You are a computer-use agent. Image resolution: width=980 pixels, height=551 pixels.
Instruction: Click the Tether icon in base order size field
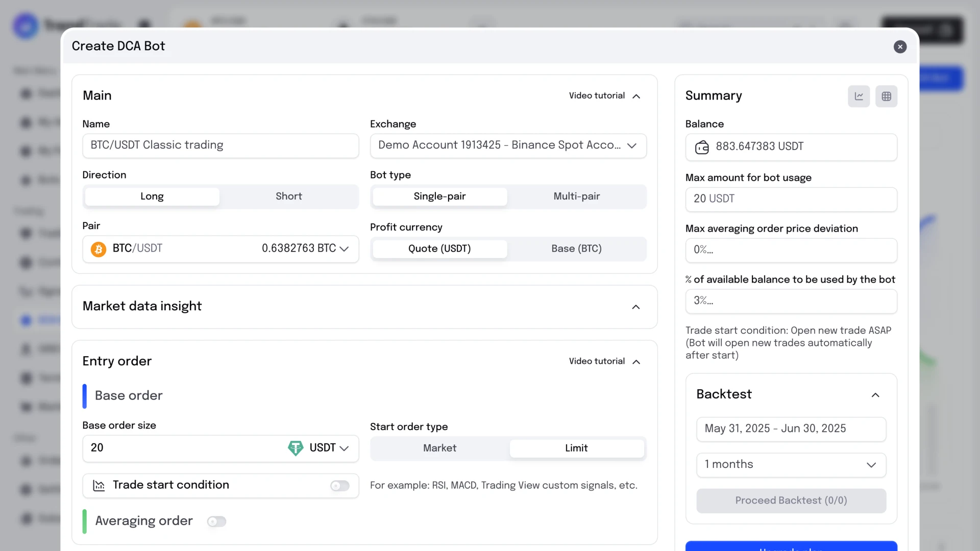296,448
